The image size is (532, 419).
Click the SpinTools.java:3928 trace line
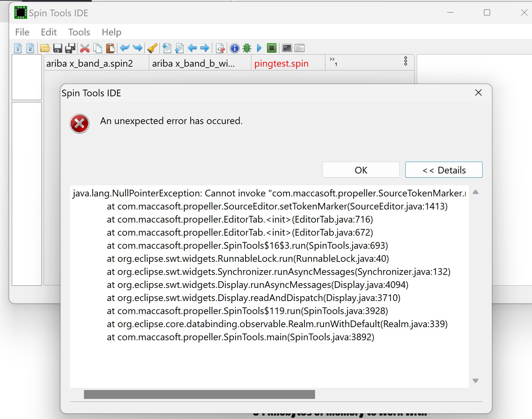pyautogui.click(x=248, y=311)
